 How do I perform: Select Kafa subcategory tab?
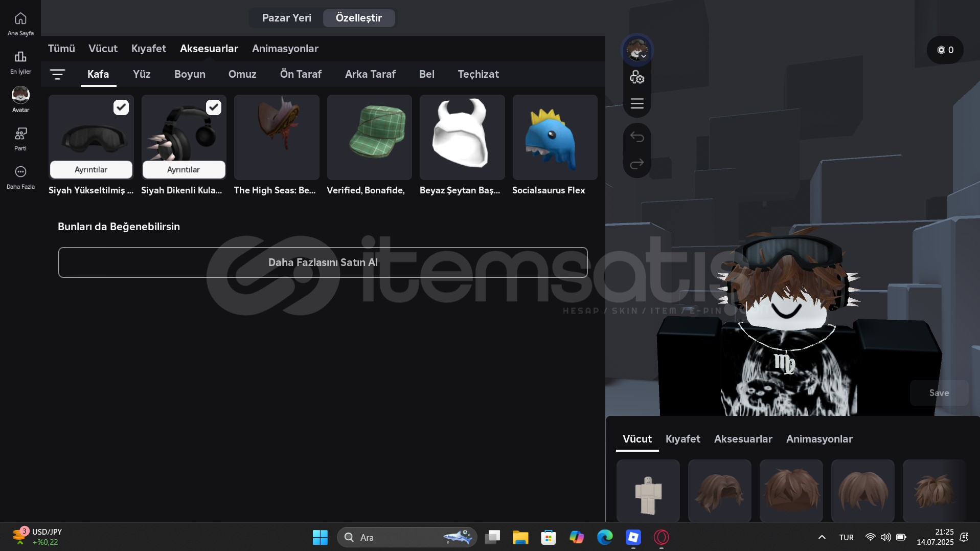98,74
